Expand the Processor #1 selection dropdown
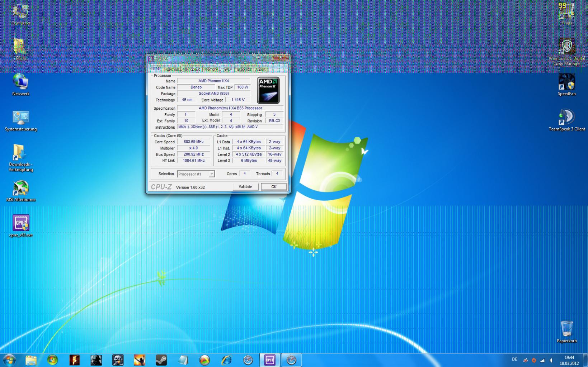The width and height of the screenshot is (588, 367). pyautogui.click(x=212, y=174)
